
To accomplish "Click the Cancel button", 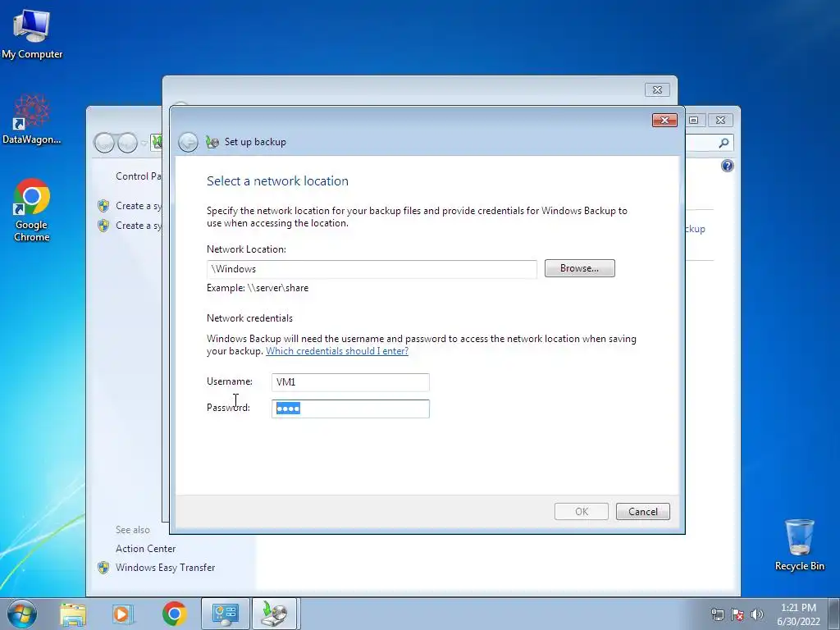I will pyautogui.click(x=643, y=512).
